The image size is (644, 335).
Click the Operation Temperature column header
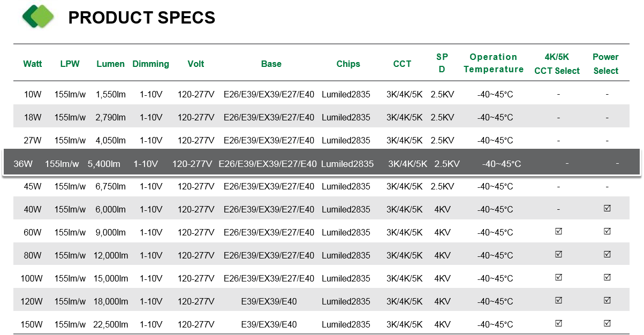(494, 63)
